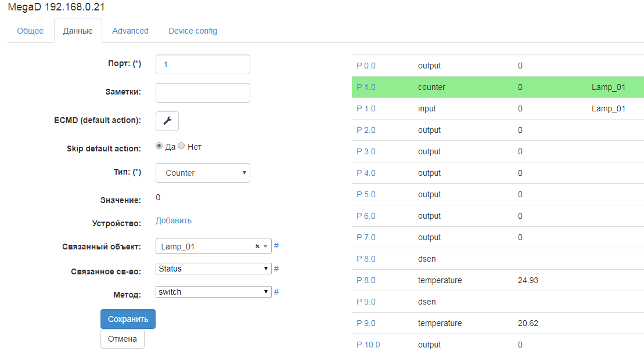
Task: Focus the Заметки text field
Action: tap(203, 93)
